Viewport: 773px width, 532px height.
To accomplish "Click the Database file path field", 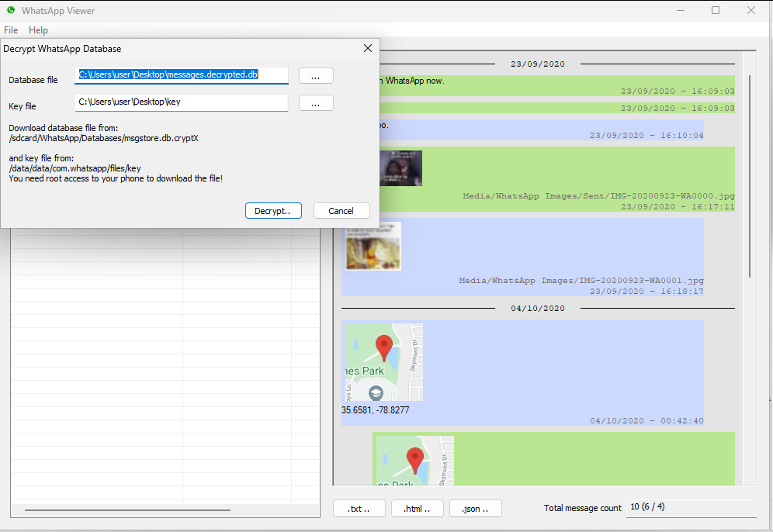I will pos(182,75).
